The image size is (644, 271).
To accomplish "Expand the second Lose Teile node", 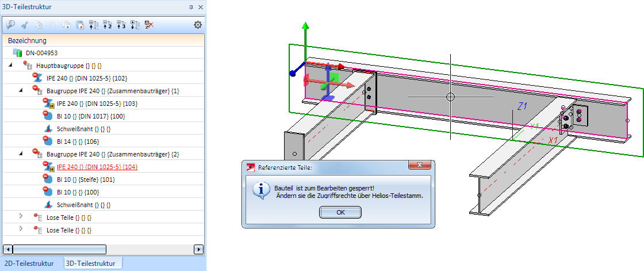I will pyautogui.click(x=21, y=228).
